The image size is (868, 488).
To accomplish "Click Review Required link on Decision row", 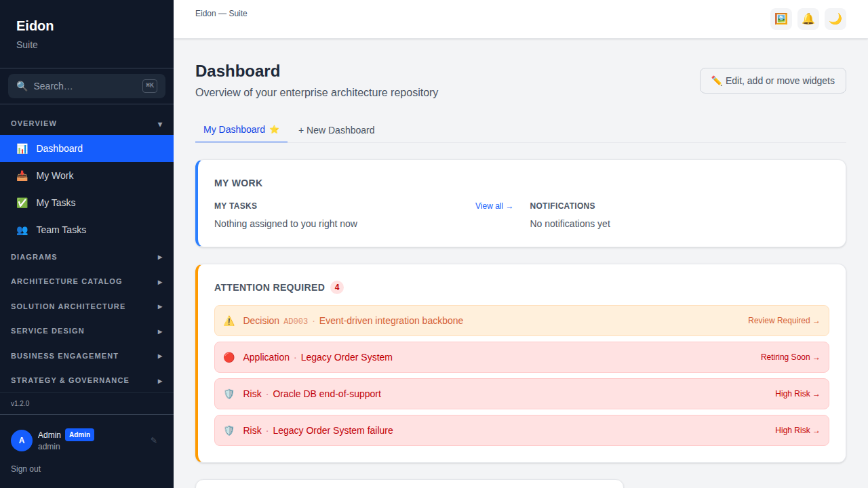I will click(784, 321).
